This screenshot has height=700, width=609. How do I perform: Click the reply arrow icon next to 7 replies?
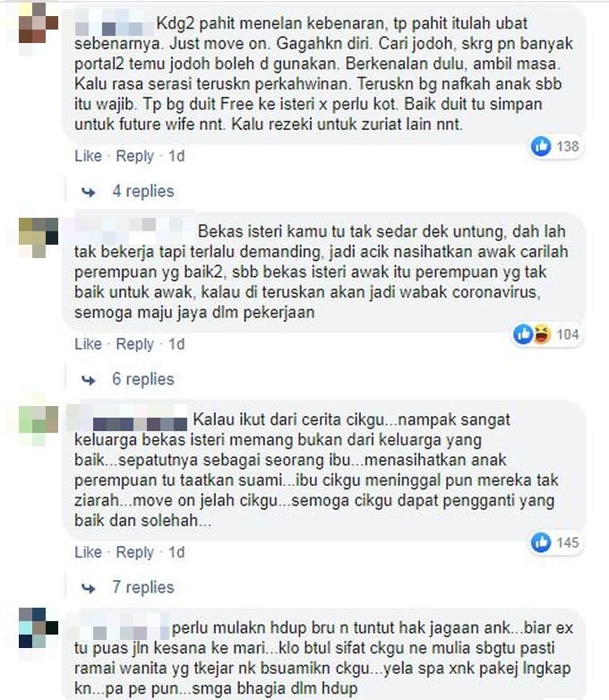[x=89, y=588]
